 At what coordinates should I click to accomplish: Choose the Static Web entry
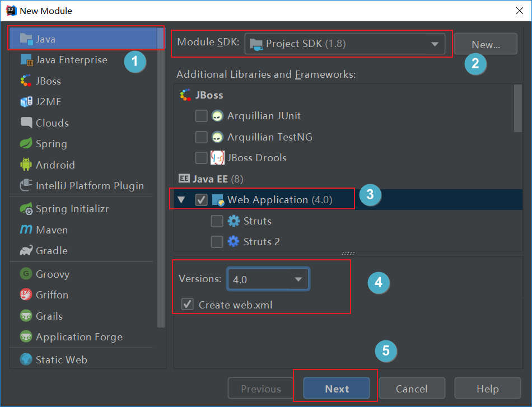[82, 359]
